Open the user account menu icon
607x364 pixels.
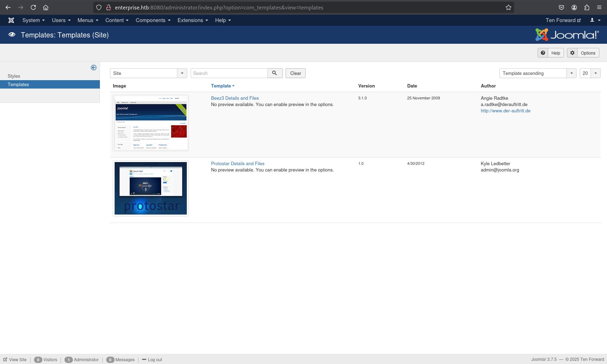tap(595, 20)
